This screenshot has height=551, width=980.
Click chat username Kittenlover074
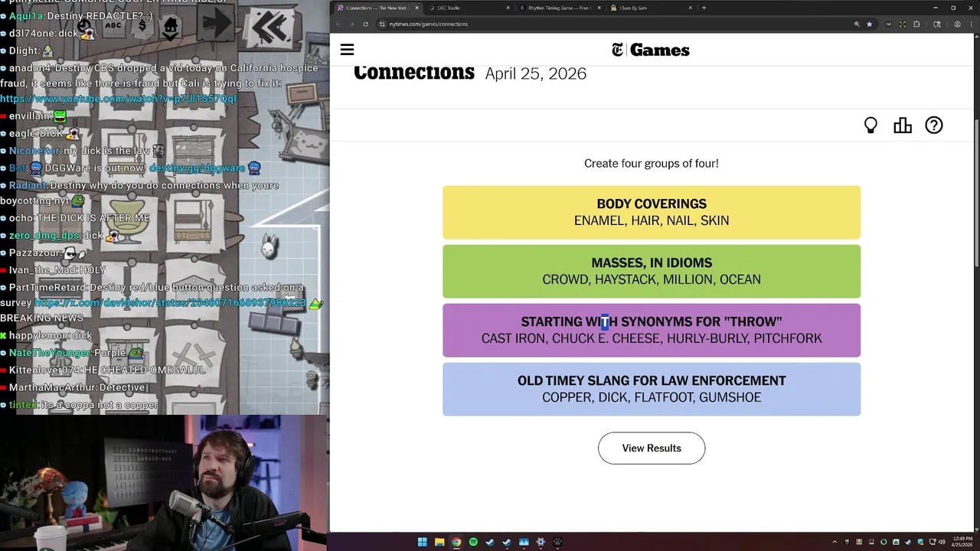click(x=45, y=370)
